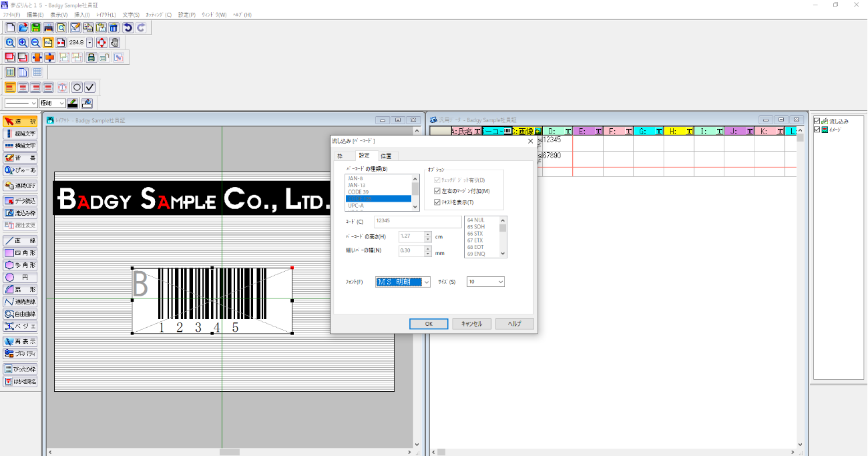Screen dimensions: 868x456
Task: Click the checkmark icon in the toolbar
Action: pyautogui.click(x=90, y=87)
